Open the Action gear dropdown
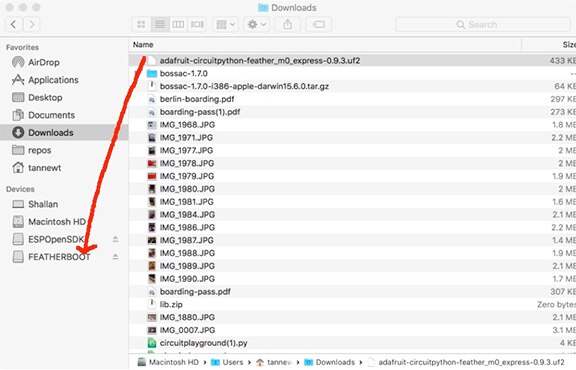Image resolution: width=576 pixels, height=370 pixels. pos(256,25)
